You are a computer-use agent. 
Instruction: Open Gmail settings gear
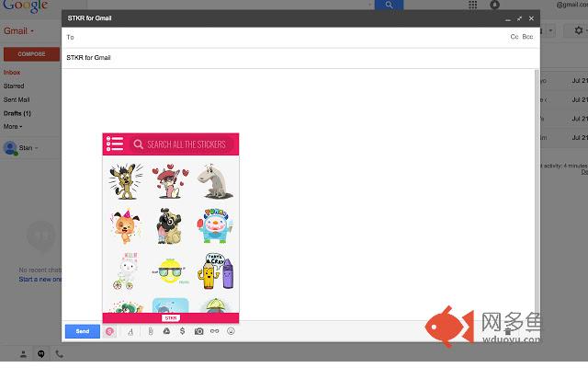[x=579, y=30]
